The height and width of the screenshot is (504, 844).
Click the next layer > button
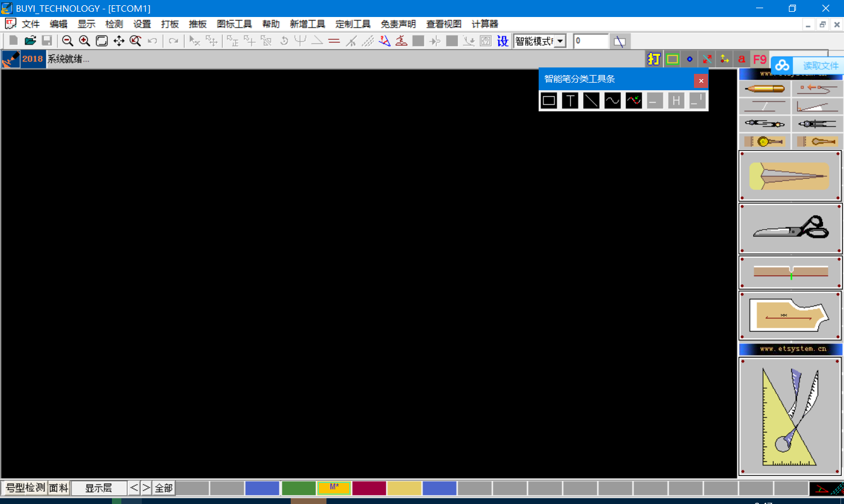[x=146, y=488]
